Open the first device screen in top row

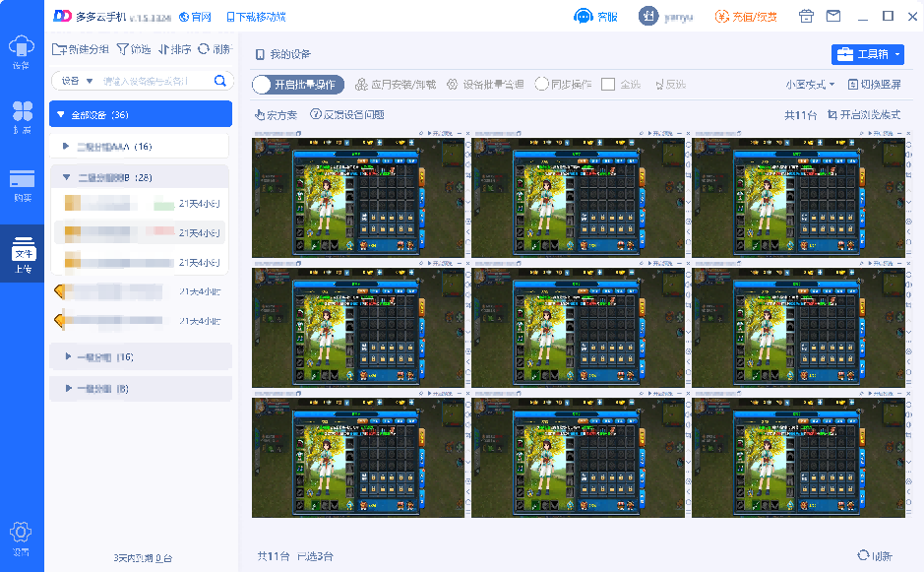click(x=358, y=198)
